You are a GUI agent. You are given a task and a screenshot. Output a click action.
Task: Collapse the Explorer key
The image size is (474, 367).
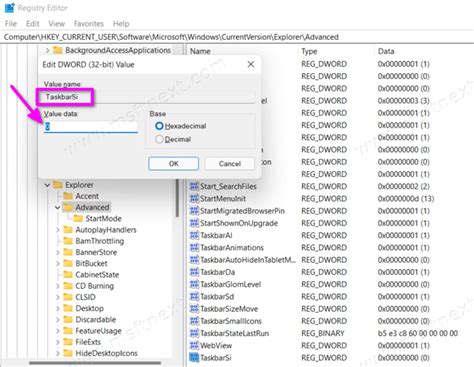click(47, 185)
